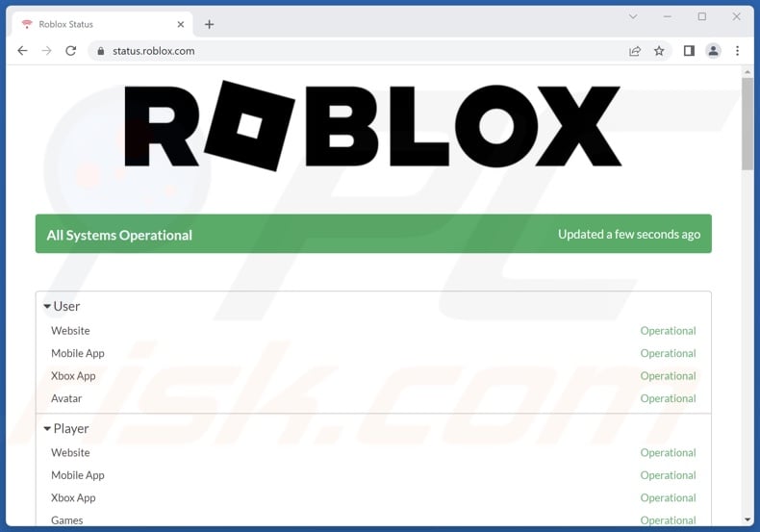Click the vertical scrollbar thumb
The image size is (760, 532).
(747, 124)
